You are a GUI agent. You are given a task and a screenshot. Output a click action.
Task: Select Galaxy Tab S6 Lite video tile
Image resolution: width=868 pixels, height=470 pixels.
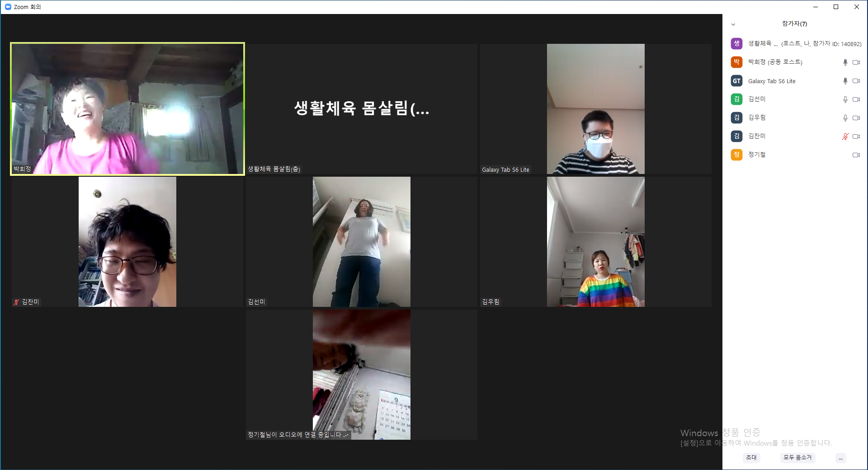click(596, 109)
